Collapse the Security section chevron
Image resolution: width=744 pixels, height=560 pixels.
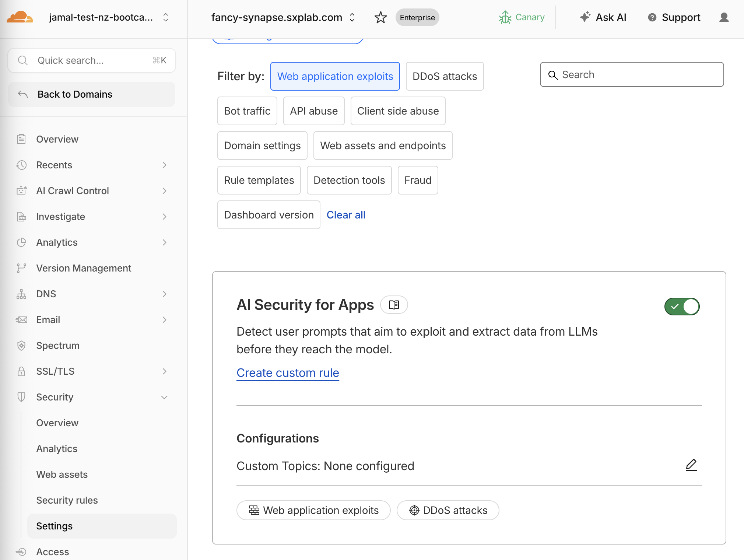tap(164, 397)
